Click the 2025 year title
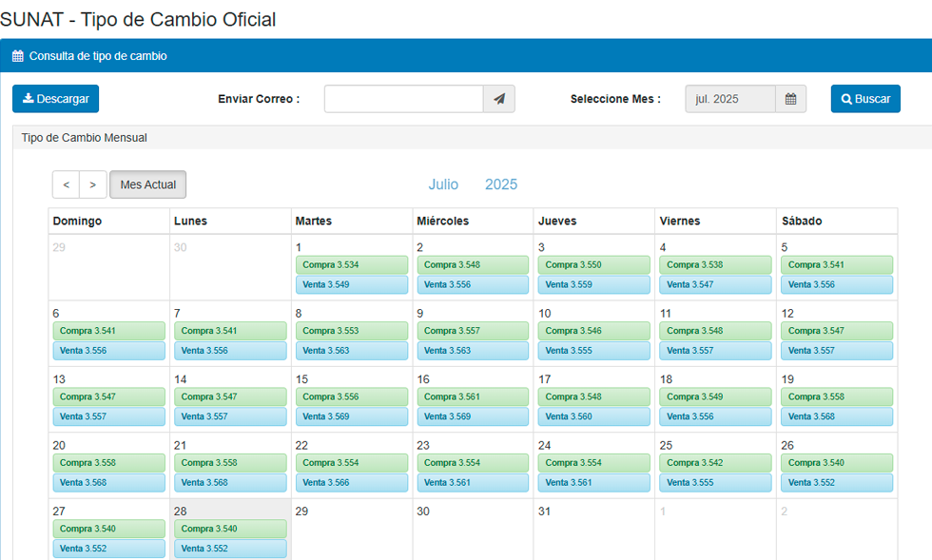 (x=501, y=184)
